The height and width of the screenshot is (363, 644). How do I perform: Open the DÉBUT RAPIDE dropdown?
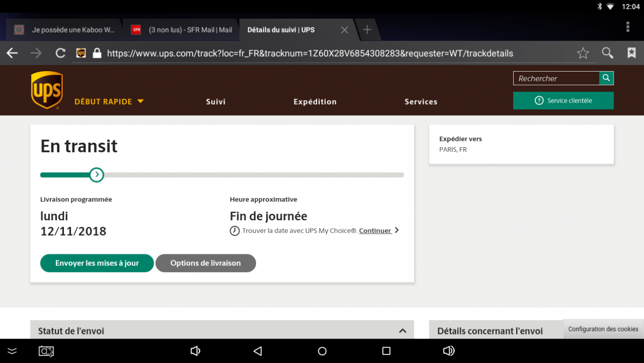click(x=109, y=102)
